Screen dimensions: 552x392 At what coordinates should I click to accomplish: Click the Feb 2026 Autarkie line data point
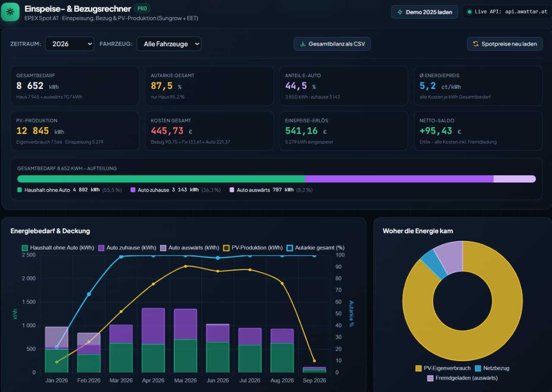[89, 294]
